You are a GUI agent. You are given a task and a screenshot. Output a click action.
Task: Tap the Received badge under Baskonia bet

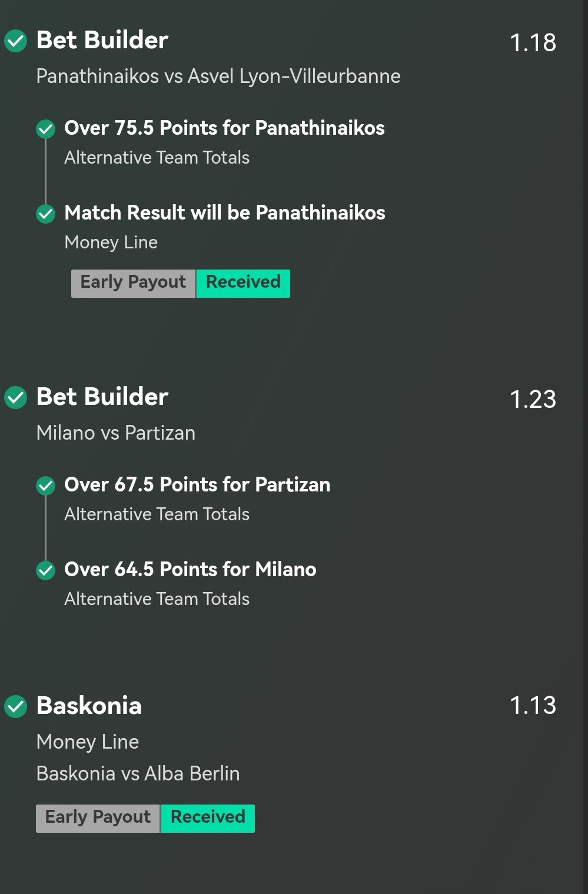208,818
